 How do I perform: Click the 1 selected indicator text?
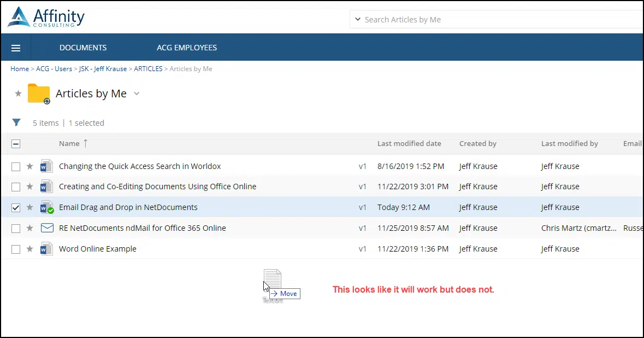tap(86, 123)
